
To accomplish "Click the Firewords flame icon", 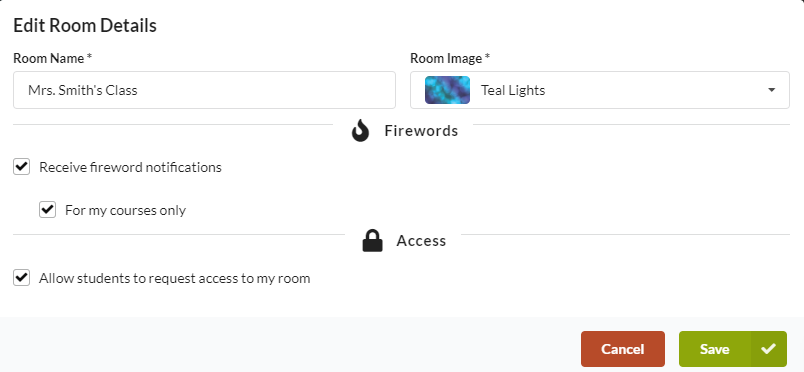I will [x=360, y=131].
